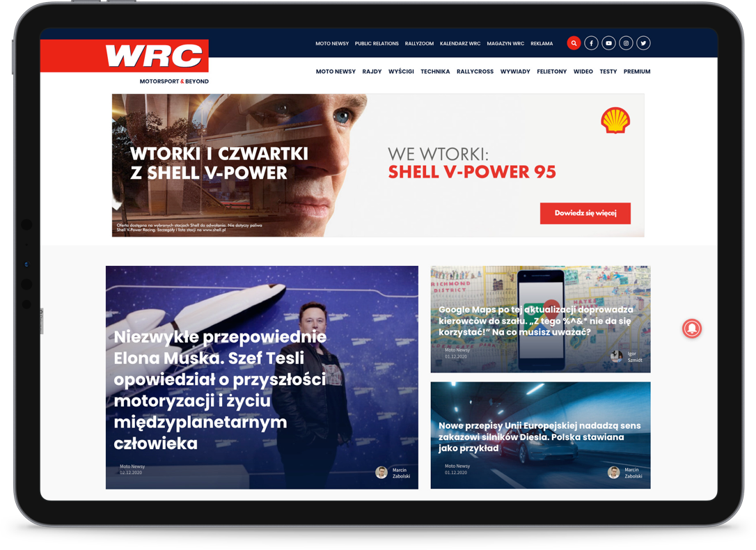Open the Elon Musk article headline
This screenshot has width=756, height=550.
220,389
